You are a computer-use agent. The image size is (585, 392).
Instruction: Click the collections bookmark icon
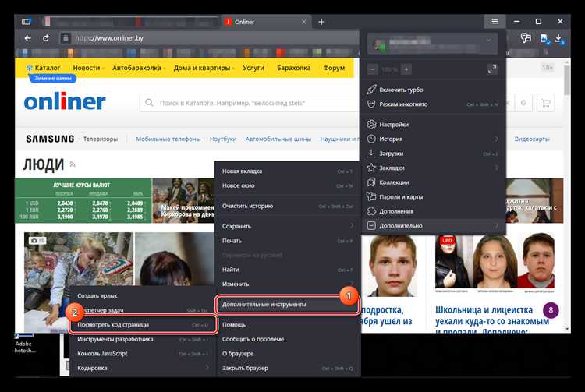coord(371,182)
